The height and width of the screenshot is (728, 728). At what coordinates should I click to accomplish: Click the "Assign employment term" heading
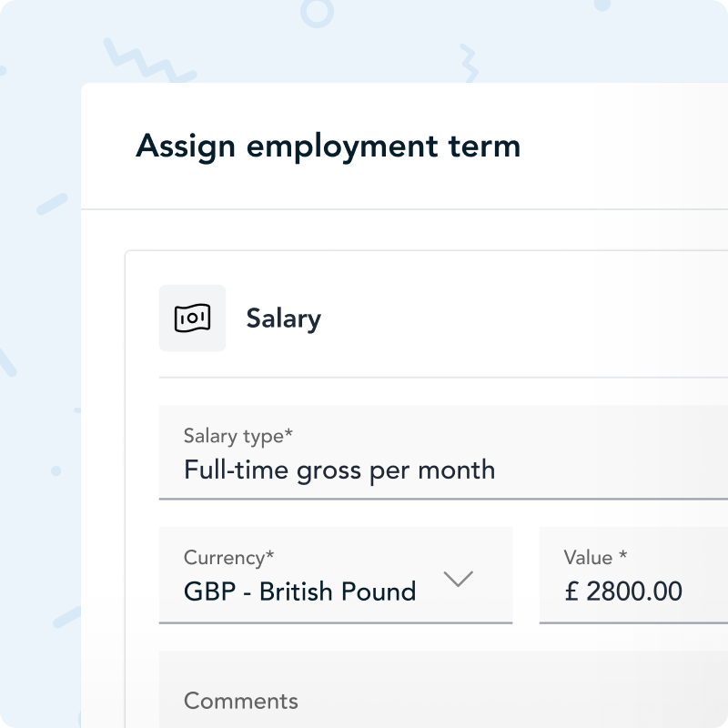click(x=328, y=146)
